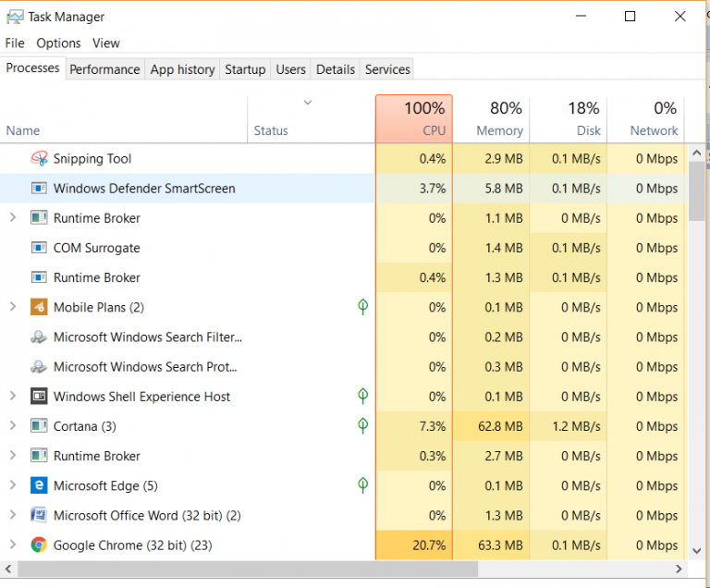This screenshot has width=710, height=588.
Task: Click the Microsoft Office Word icon
Action: 39,515
